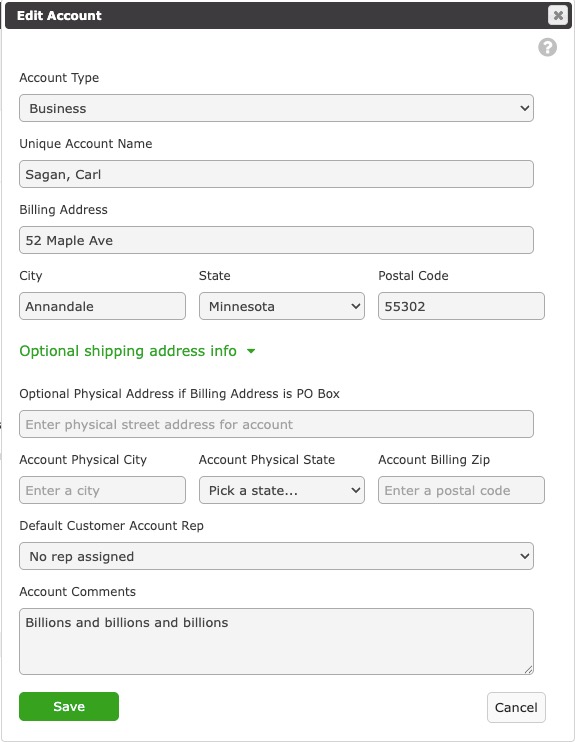The image size is (575, 742).
Task: Open the Account Physical State dropdown
Action: (282, 490)
